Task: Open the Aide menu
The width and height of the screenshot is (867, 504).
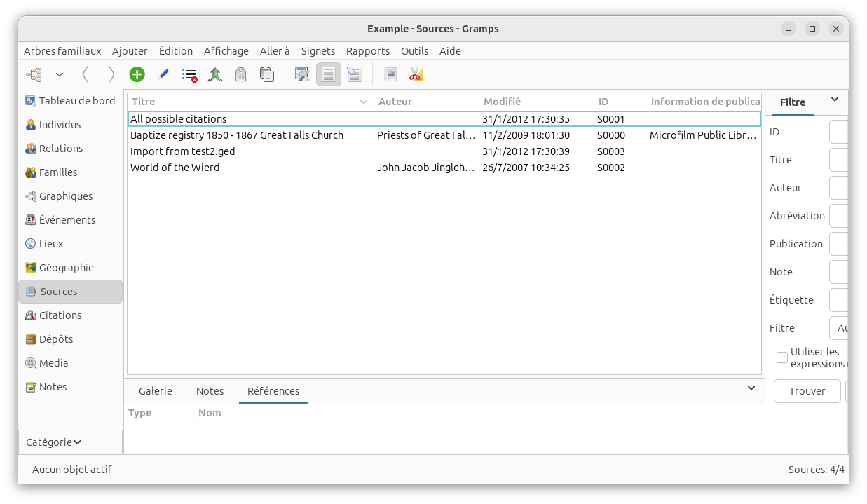Action: [x=450, y=51]
